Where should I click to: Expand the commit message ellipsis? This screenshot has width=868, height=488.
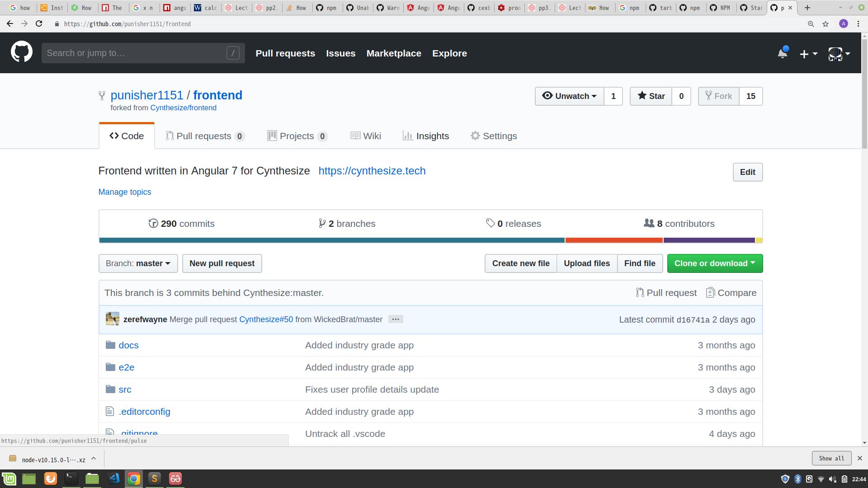[396, 319]
